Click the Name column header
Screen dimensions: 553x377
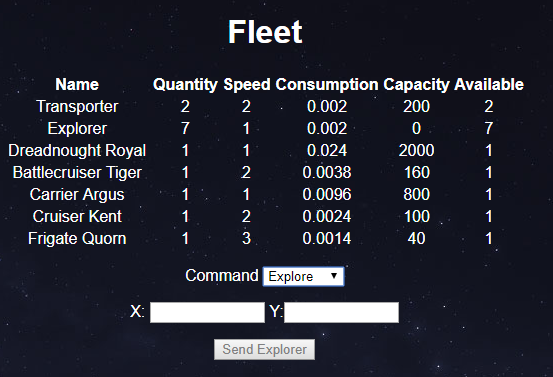(x=77, y=85)
